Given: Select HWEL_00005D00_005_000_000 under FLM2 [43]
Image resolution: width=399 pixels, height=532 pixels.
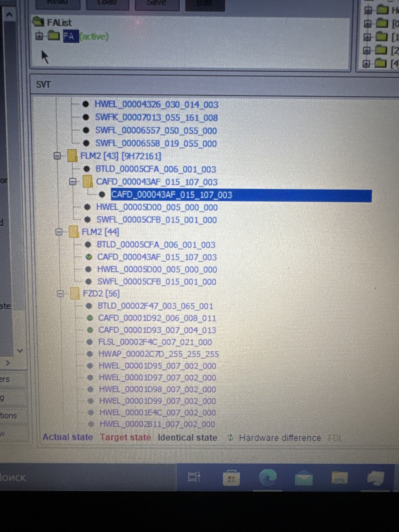Looking at the screenshot, I should click(x=157, y=207).
